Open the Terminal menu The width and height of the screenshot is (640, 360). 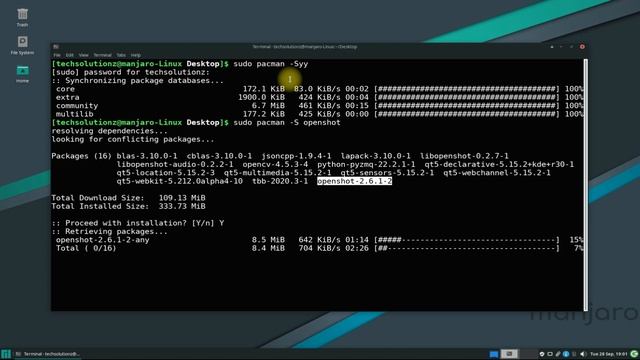coord(102,55)
